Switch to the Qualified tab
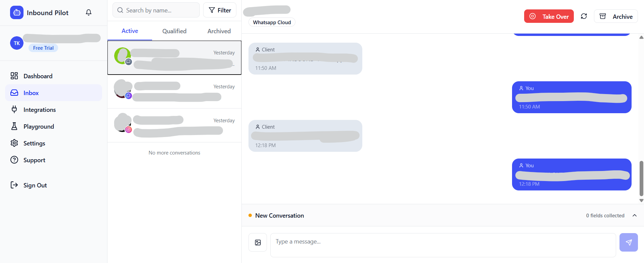 coord(174,31)
